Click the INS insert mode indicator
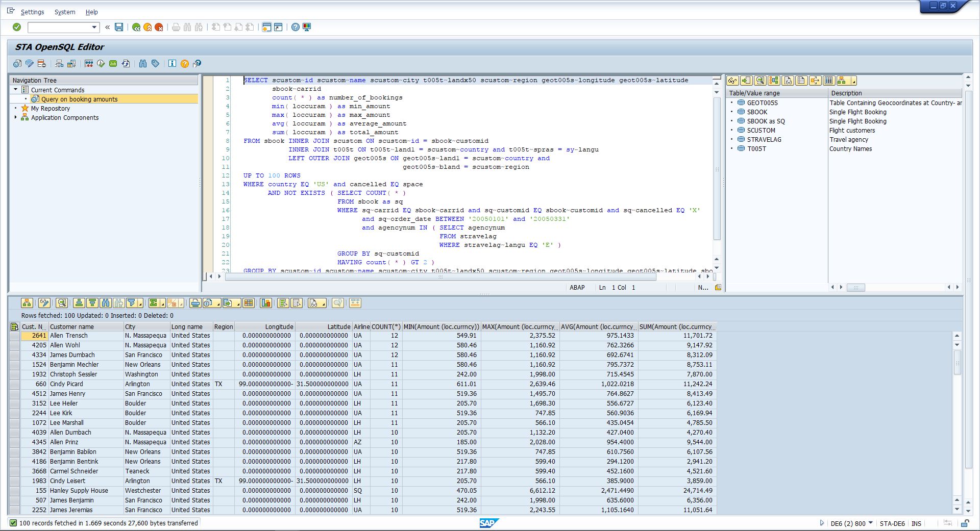The height and width of the screenshot is (531, 980). coord(917,523)
